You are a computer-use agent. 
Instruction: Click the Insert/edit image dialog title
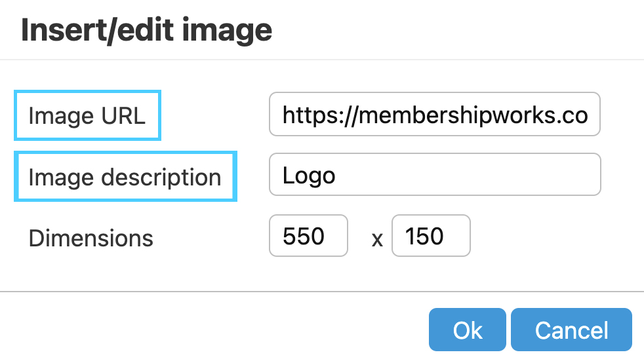(146, 30)
